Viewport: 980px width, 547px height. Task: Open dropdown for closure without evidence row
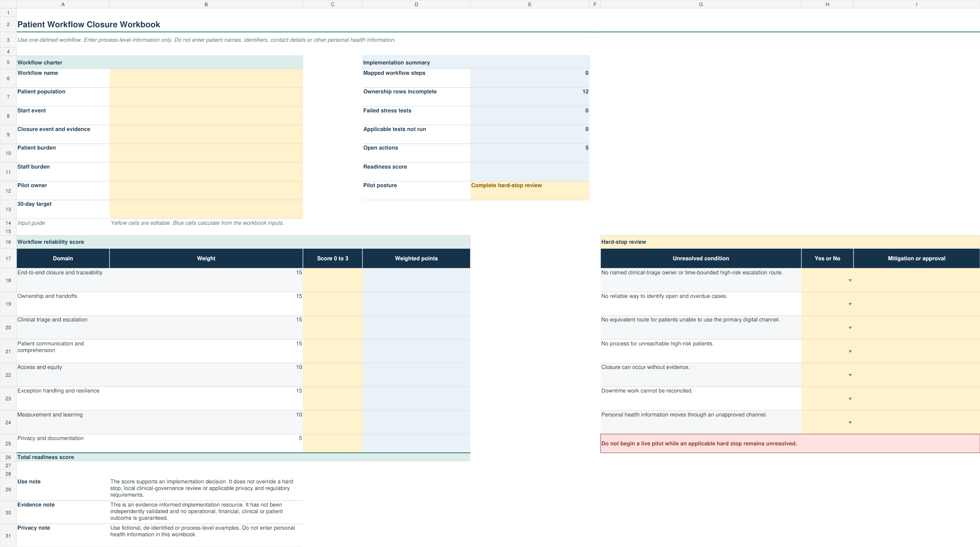[x=850, y=375]
